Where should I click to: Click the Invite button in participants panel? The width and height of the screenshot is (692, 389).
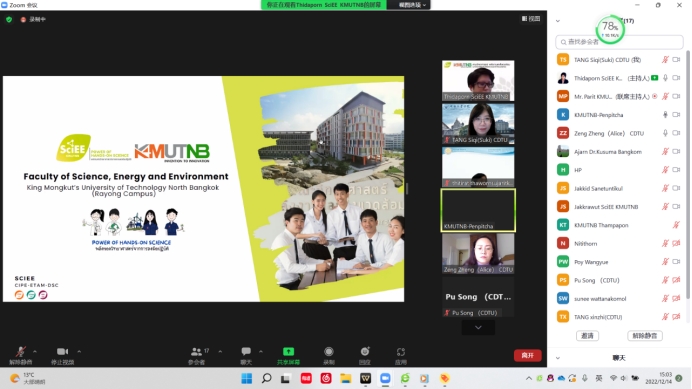(x=587, y=336)
